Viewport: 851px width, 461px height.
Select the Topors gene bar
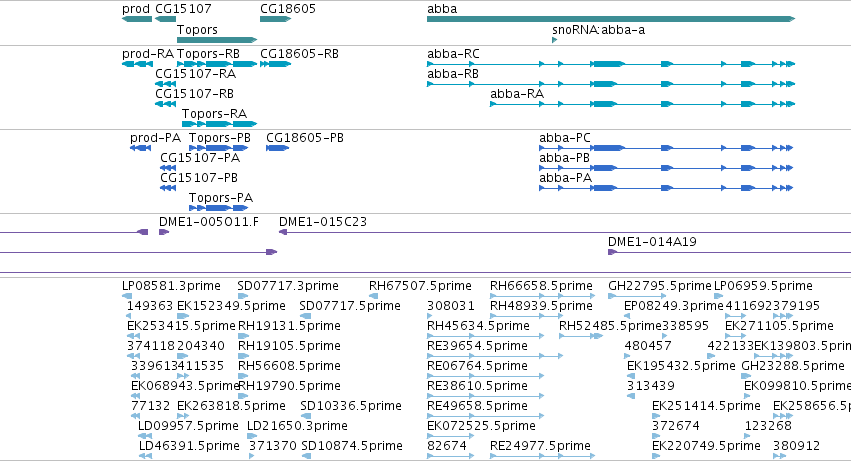click(217, 40)
